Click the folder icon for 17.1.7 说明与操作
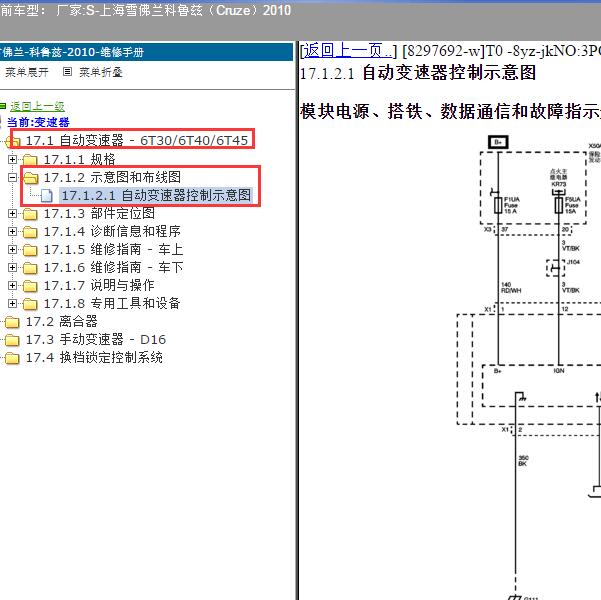Viewport: 601px width, 600px height. [30, 286]
